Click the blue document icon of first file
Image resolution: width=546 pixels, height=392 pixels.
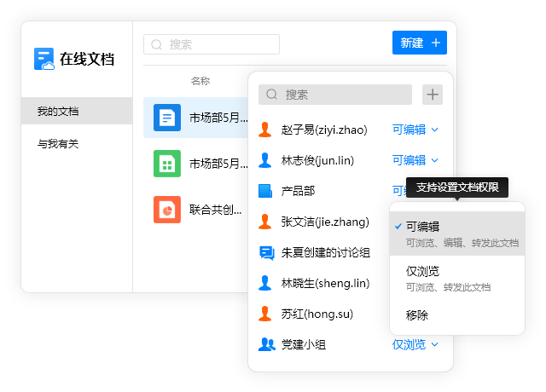[167, 118]
